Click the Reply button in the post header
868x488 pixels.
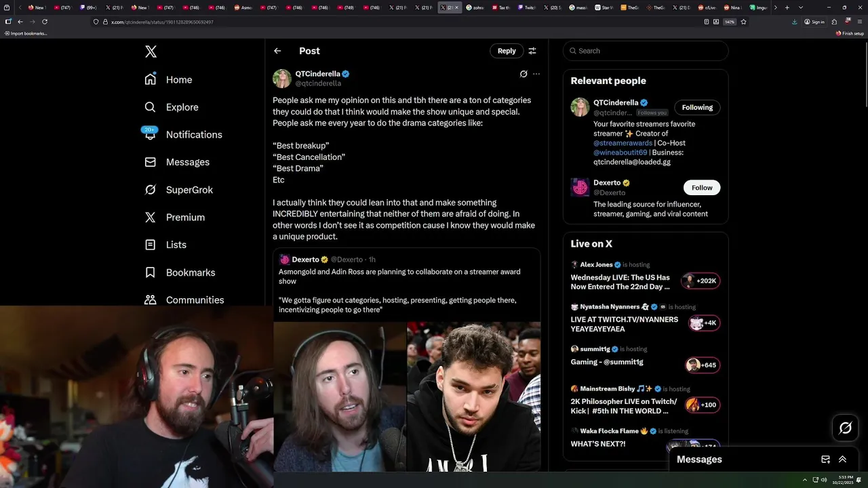point(507,51)
